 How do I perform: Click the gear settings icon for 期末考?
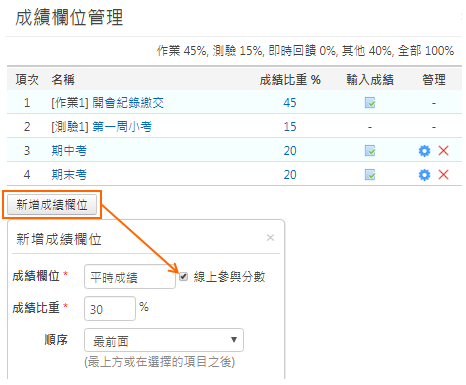[x=424, y=175]
